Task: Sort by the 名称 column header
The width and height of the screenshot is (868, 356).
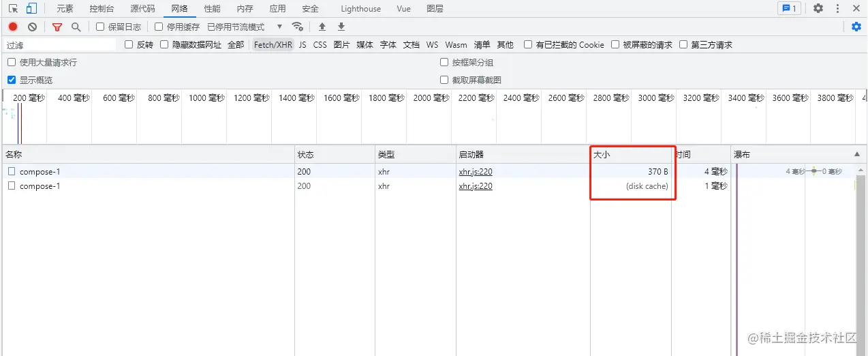Action: (x=147, y=155)
